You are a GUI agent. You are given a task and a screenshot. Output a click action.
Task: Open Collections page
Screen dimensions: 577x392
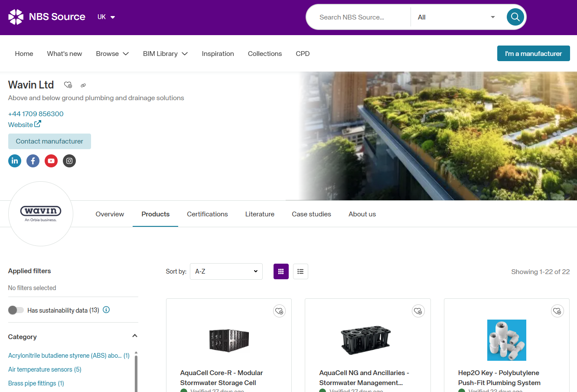click(x=265, y=54)
